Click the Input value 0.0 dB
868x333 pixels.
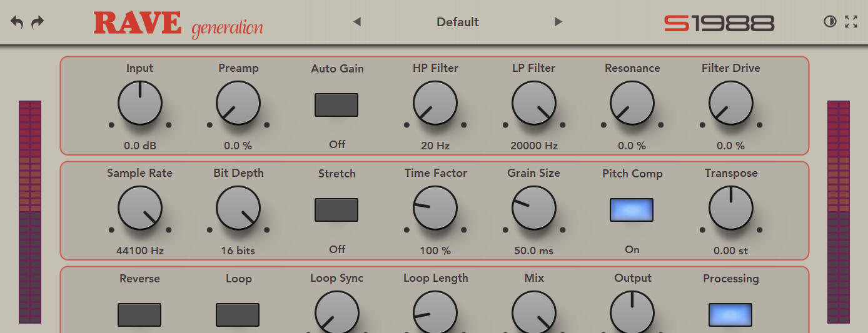(140, 146)
